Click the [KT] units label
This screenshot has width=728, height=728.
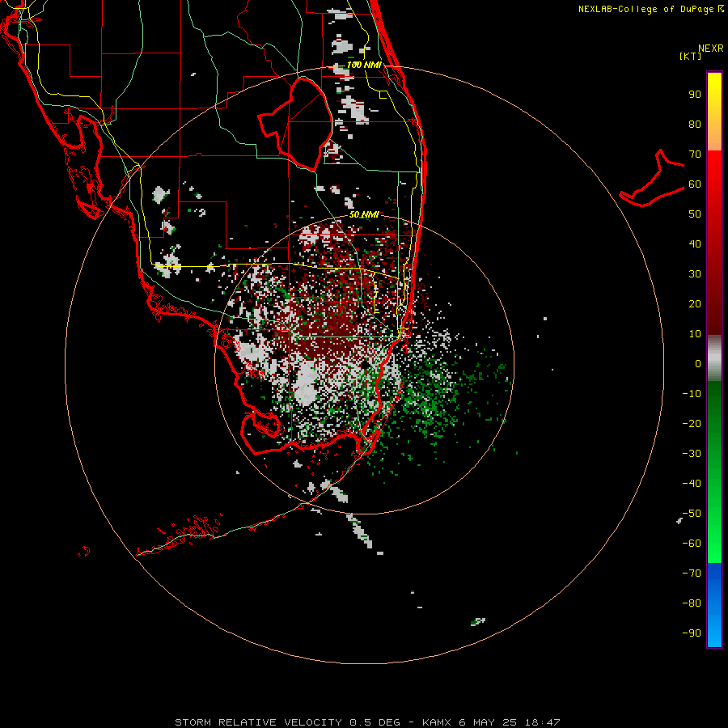point(691,56)
